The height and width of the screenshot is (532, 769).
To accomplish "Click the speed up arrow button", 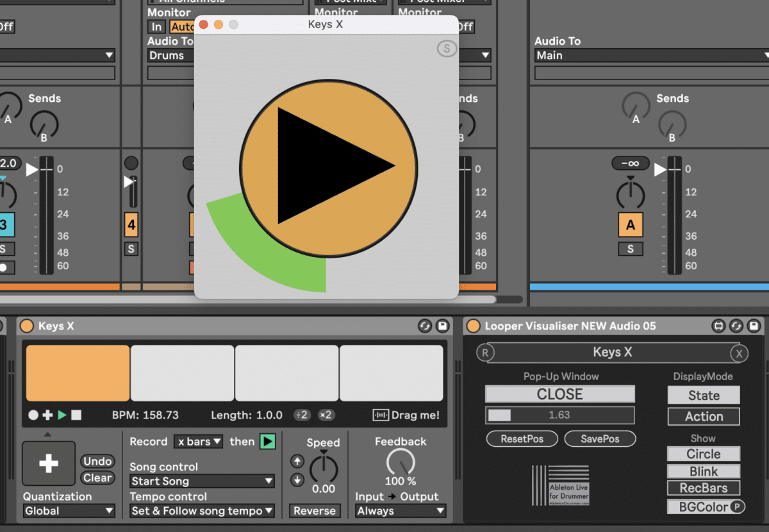I will tap(297, 461).
